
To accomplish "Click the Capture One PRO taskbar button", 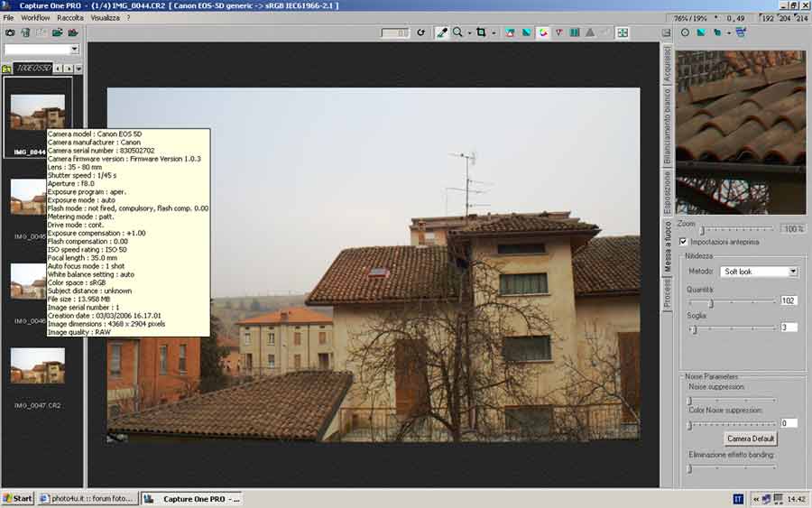I will pyautogui.click(x=192, y=499).
